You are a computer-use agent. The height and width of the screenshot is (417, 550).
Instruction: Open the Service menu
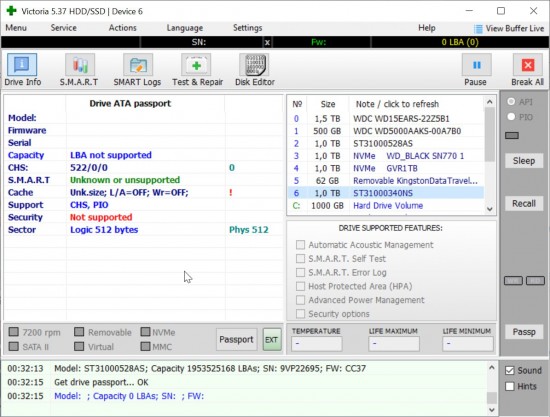[63, 28]
